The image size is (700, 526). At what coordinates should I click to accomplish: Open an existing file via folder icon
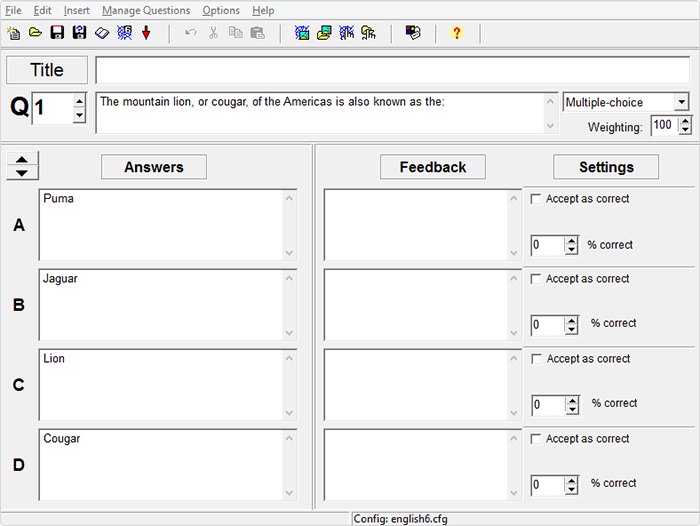[35, 33]
